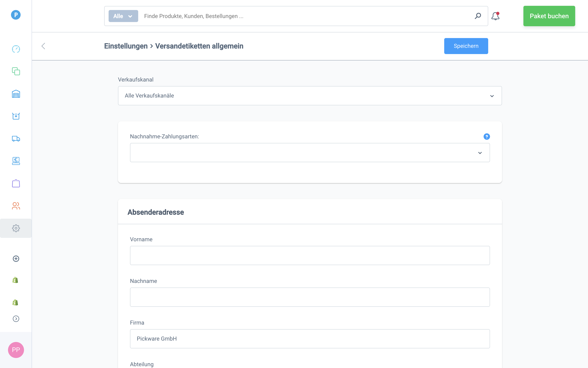
Task: Open the Nachnahme-Zahlungsarten dropdown
Action: [310, 153]
